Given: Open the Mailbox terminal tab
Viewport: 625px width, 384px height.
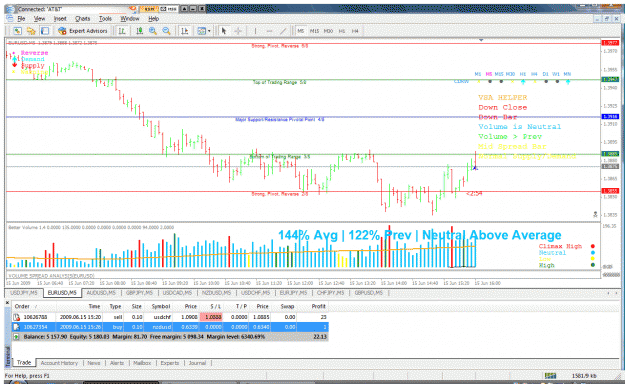Looking at the screenshot, I should point(142,363).
